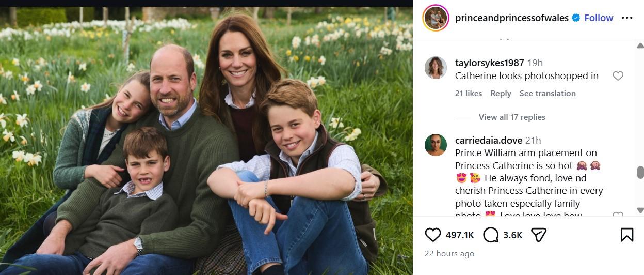Click the verified badge beside the account name
The height and width of the screenshot is (275, 644).
pos(576,18)
